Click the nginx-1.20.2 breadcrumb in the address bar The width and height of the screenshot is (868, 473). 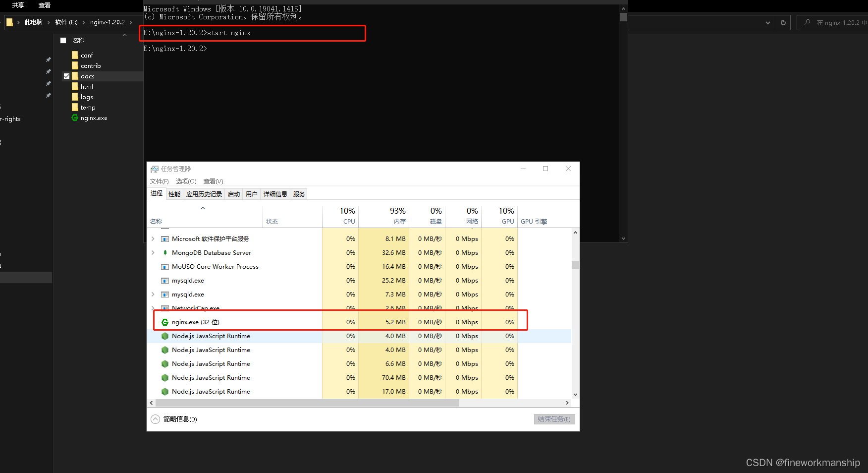(x=107, y=22)
